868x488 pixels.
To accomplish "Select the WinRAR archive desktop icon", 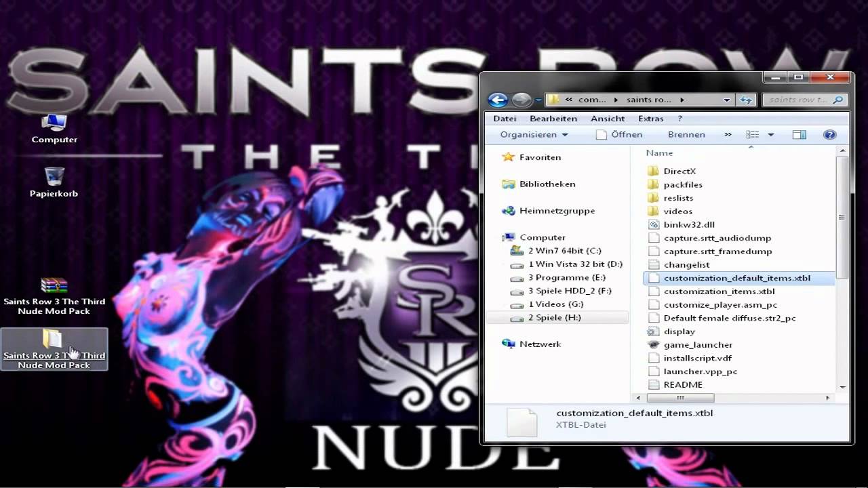I will pyautogui.click(x=54, y=285).
